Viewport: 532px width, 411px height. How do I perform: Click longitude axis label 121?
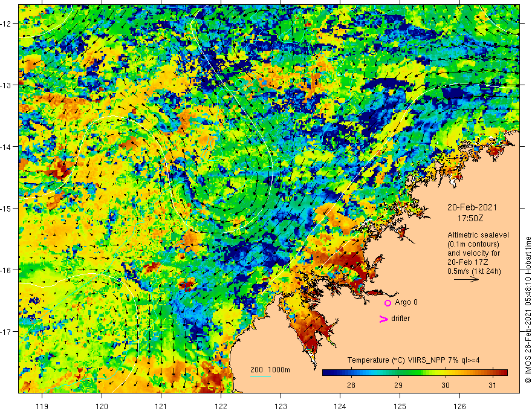point(161,406)
